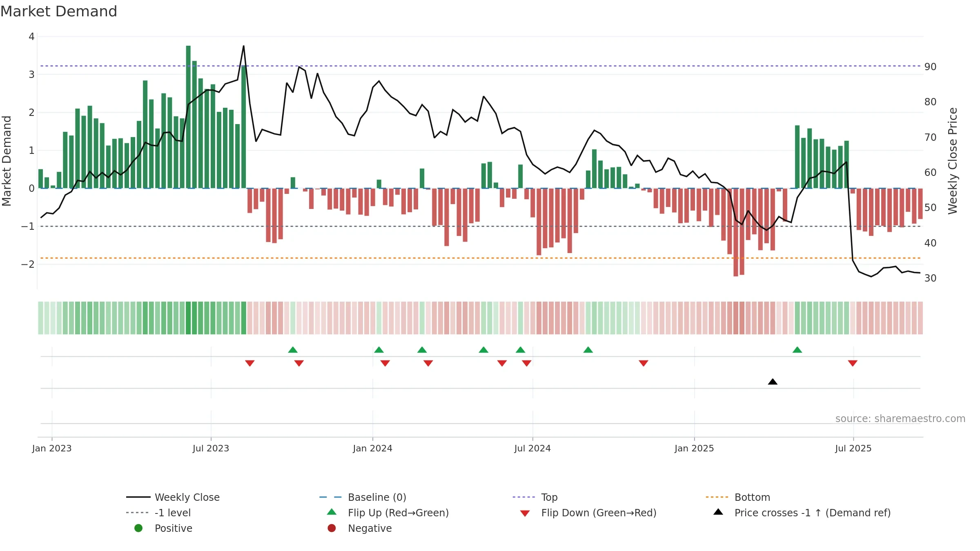The width and height of the screenshot is (980, 551).
Task: Click the Weekly Close line legend icon
Action: coord(138,497)
